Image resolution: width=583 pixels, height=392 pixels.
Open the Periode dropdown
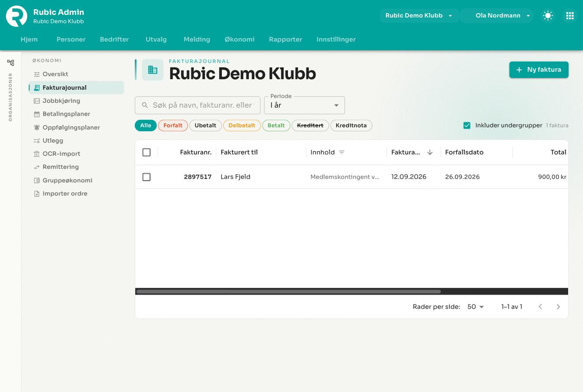[x=305, y=105]
